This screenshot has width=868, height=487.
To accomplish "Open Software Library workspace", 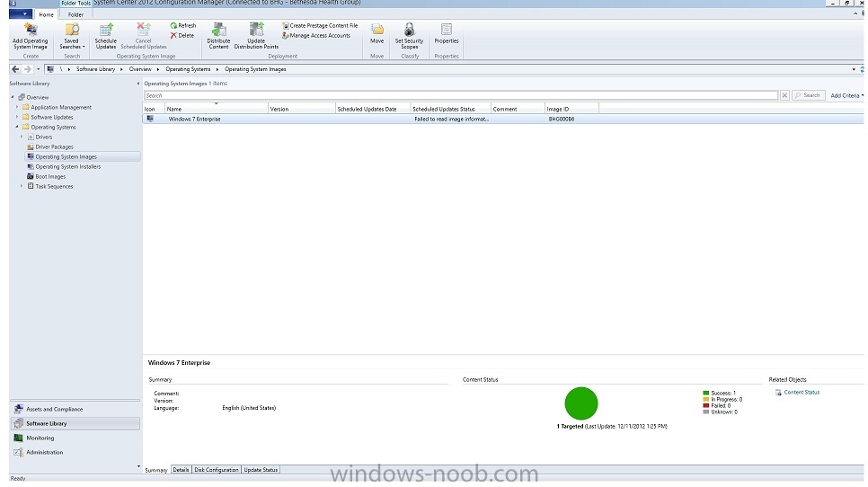I will [75, 423].
